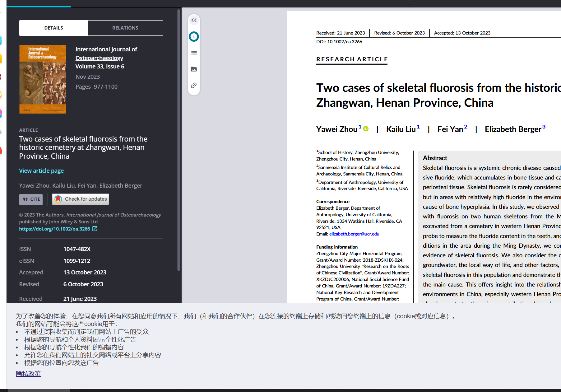The image size is (561, 392).
Task: Switch to the RELATIONS tab
Action: tap(125, 28)
